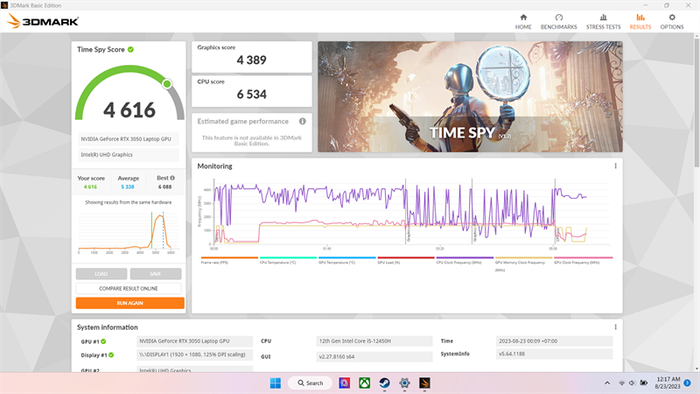
Task: Open the Options gear icon
Action: [x=672, y=17]
